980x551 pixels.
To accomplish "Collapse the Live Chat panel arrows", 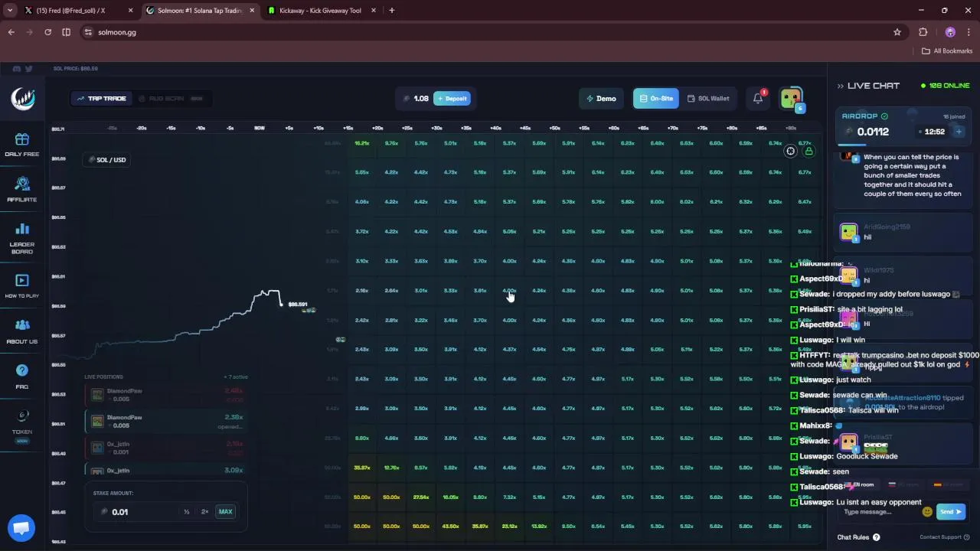I will point(840,86).
